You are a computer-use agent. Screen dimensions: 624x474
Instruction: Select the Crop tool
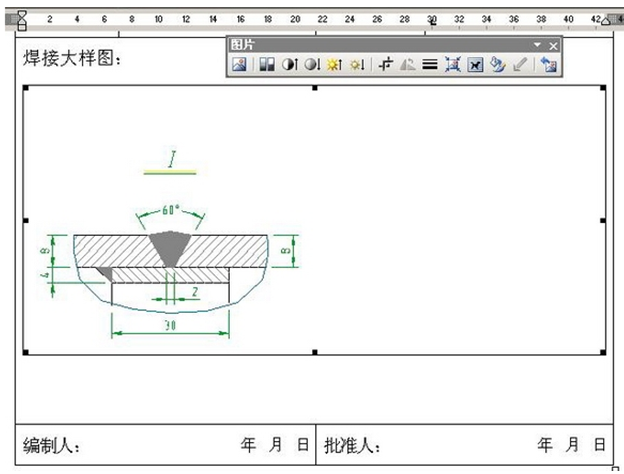point(385,64)
